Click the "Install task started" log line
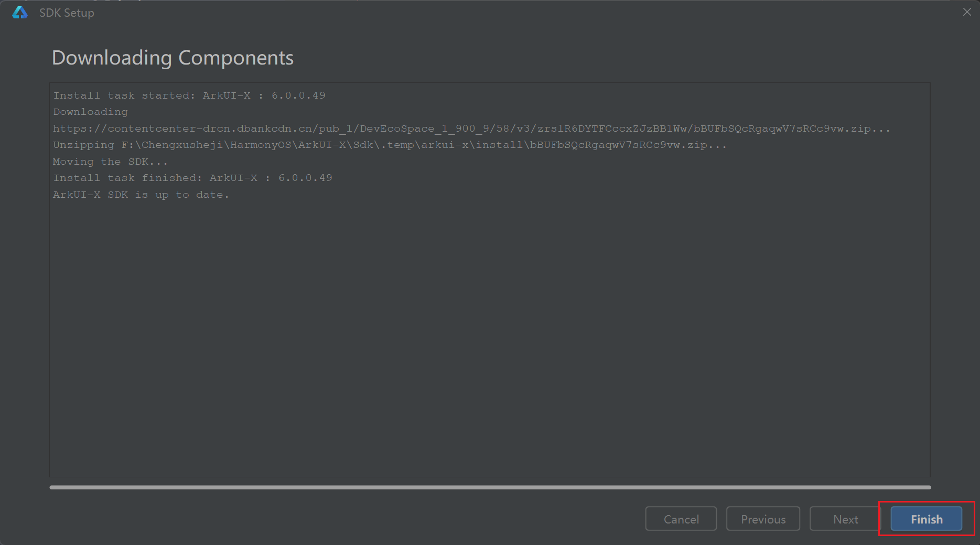The image size is (980, 545). pyautogui.click(x=189, y=95)
